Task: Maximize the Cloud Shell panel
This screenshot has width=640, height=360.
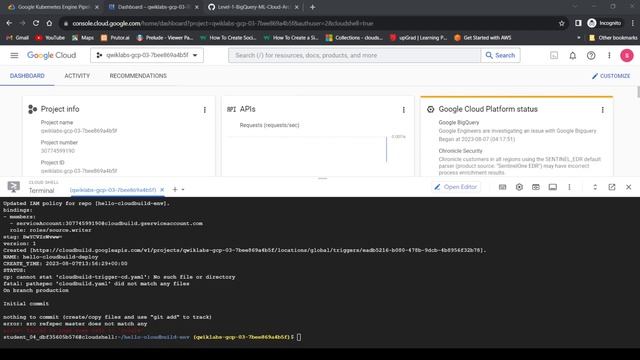Action: [x=595, y=187]
